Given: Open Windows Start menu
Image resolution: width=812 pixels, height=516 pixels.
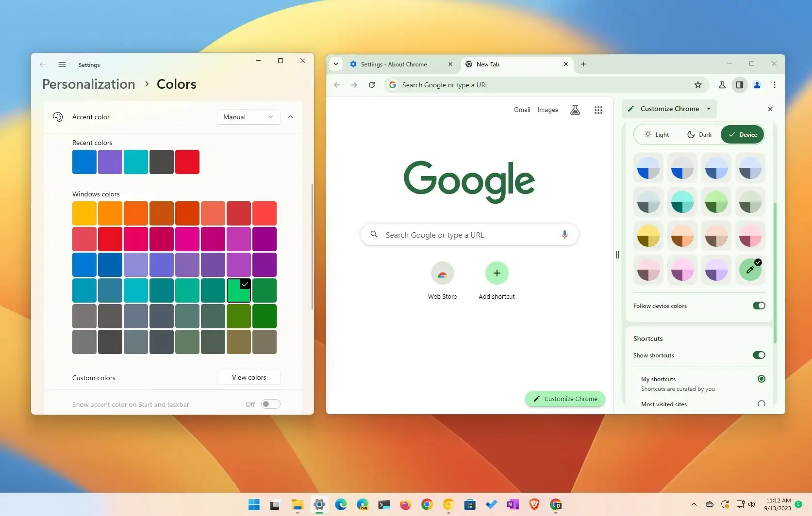Looking at the screenshot, I should [x=254, y=505].
